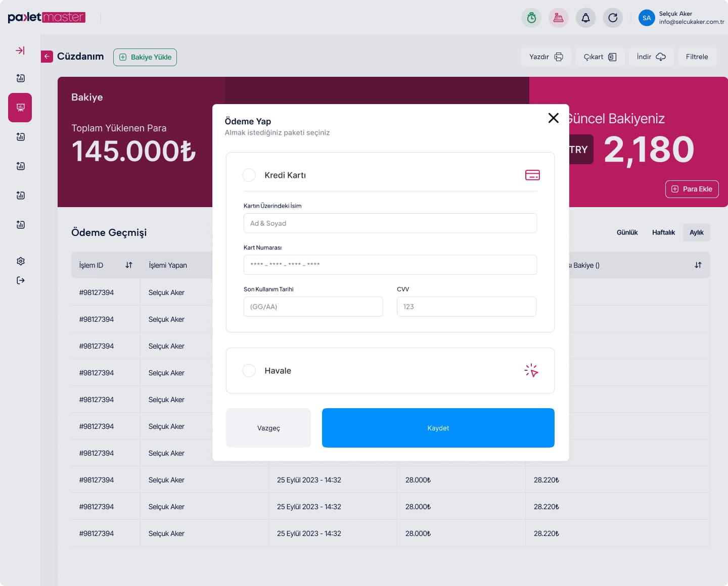Click the Çıkart export button
This screenshot has width=728, height=586.
click(600, 57)
